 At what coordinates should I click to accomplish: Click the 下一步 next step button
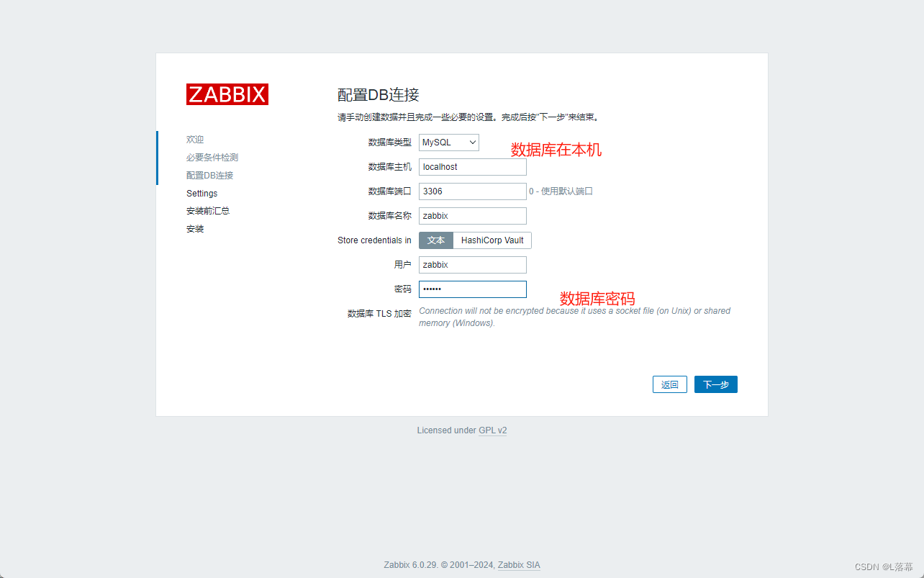[x=716, y=384]
